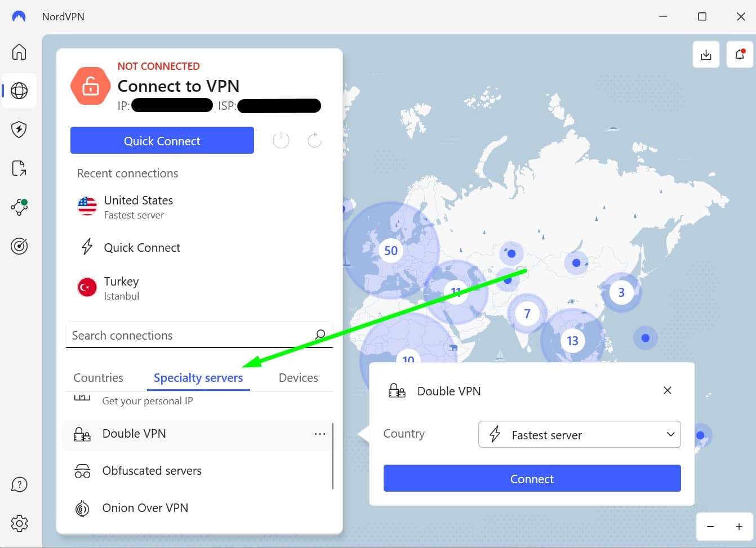Viewport: 756px width, 548px height.
Task: Click the power pause icon
Action: point(281,140)
